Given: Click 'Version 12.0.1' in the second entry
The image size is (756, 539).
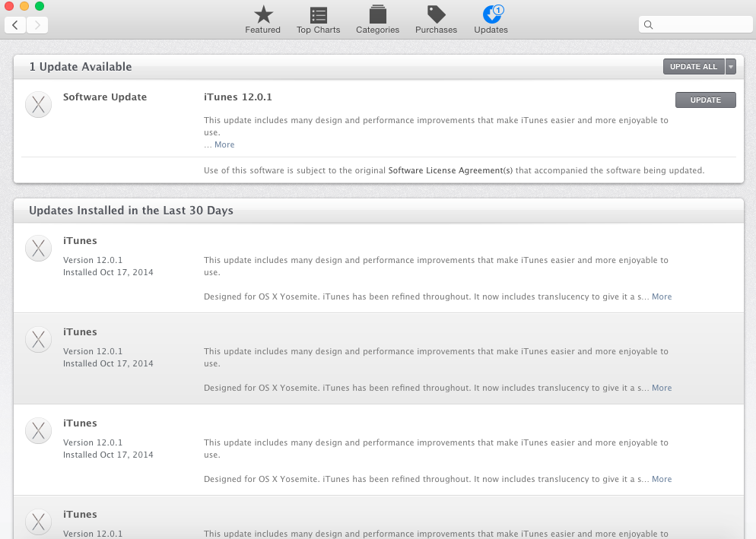Looking at the screenshot, I should pos(93,351).
